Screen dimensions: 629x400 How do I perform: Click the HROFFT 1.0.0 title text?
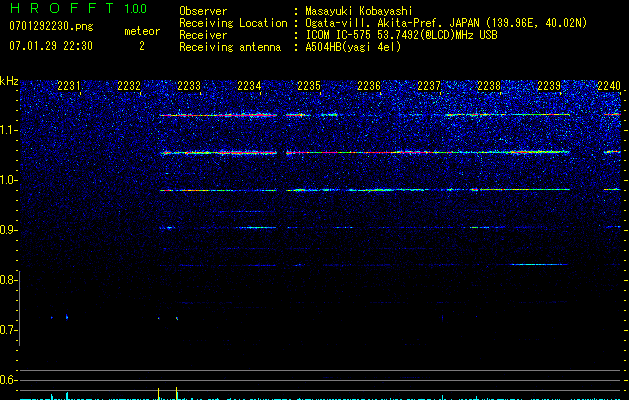(79, 8)
